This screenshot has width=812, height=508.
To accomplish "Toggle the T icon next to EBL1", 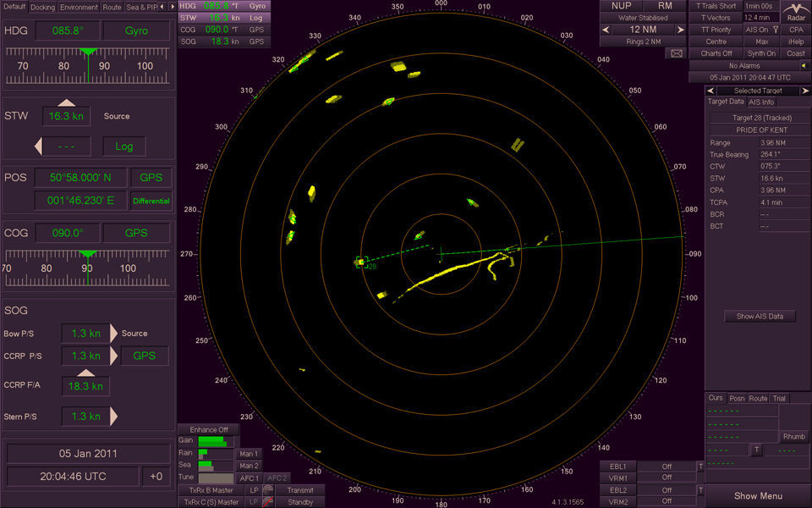I will pyautogui.click(x=700, y=467).
